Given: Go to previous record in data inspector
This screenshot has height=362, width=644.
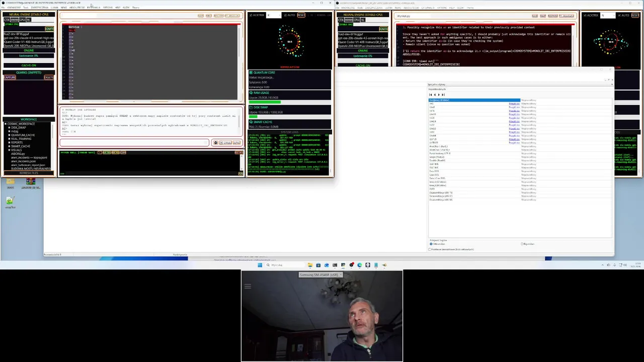Looking at the screenshot, I should pos(435,95).
